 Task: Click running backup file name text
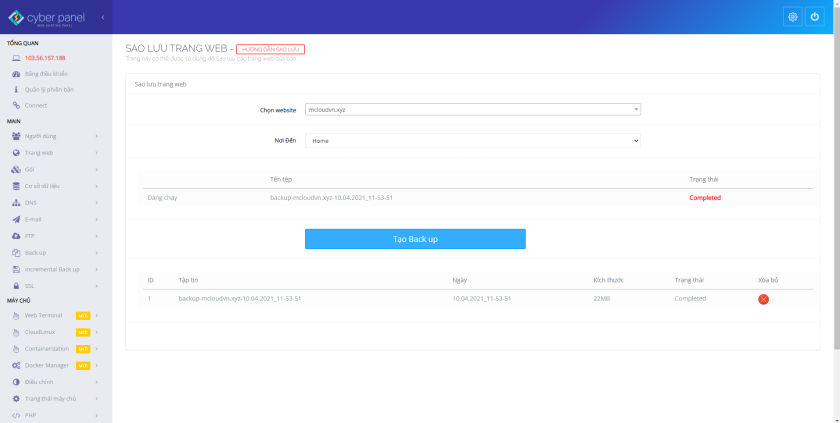pos(331,198)
